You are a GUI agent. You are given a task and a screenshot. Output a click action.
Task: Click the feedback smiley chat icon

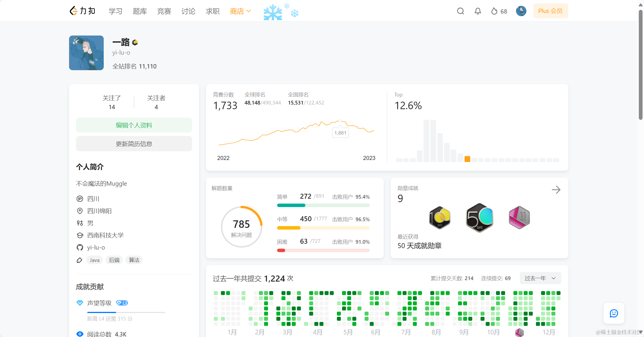pyautogui.click(x=614, y=313)
